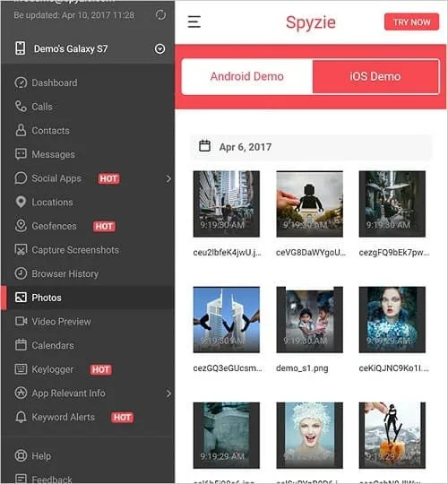Select the Calls phone icon

click(21, 107)
